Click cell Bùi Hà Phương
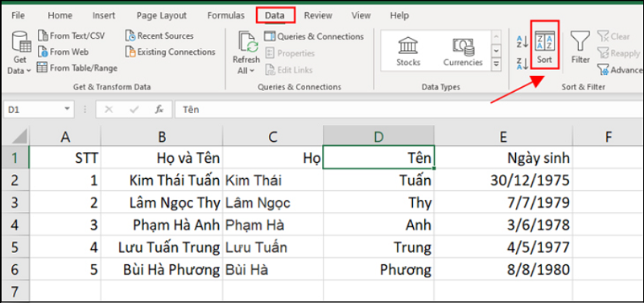644x303 pixels. point(162,269)
